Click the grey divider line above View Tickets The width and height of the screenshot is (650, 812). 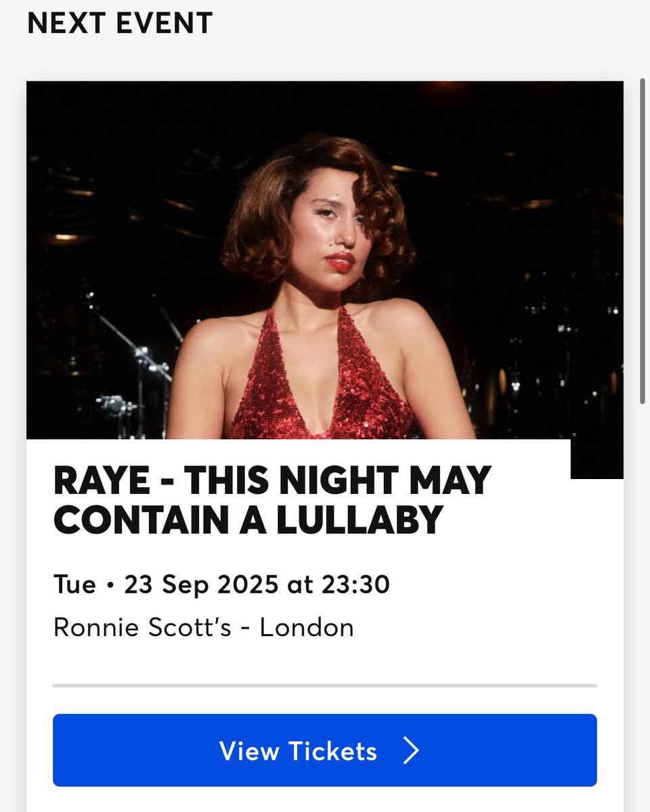pyautogui.click(x=325, y=686)
